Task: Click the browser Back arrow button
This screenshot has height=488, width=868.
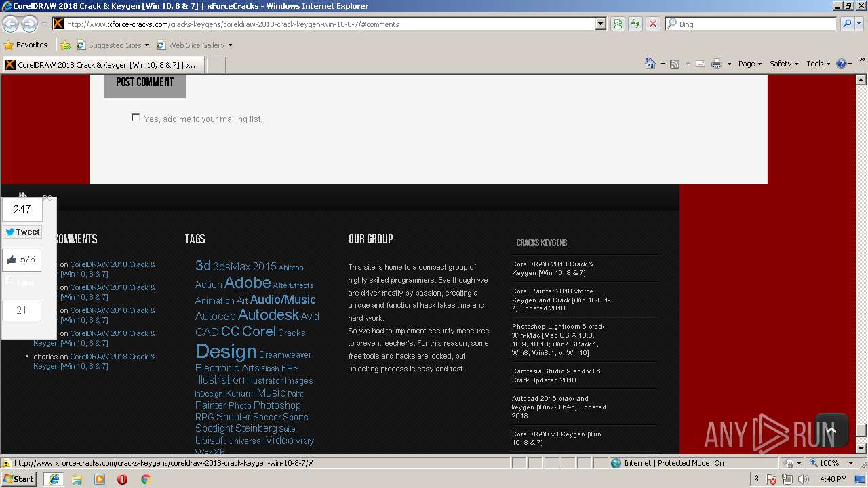Action: [10, 24]
